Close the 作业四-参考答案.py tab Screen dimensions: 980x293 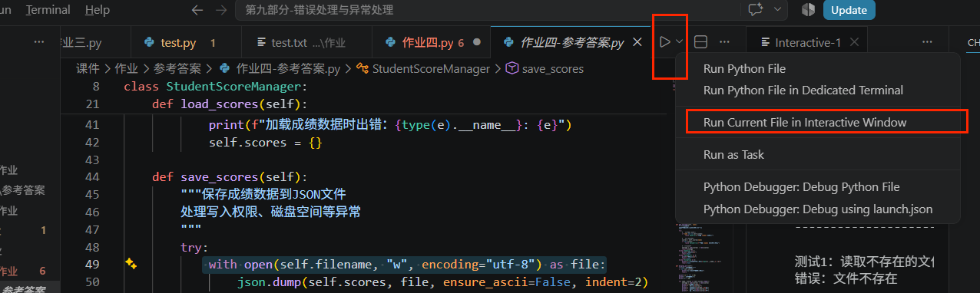(x=637, y=42)
